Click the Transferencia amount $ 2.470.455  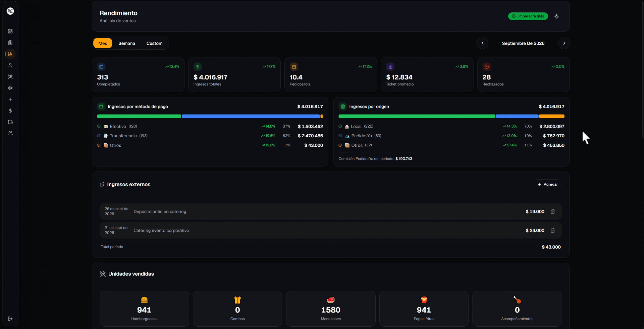pos(310,136)
